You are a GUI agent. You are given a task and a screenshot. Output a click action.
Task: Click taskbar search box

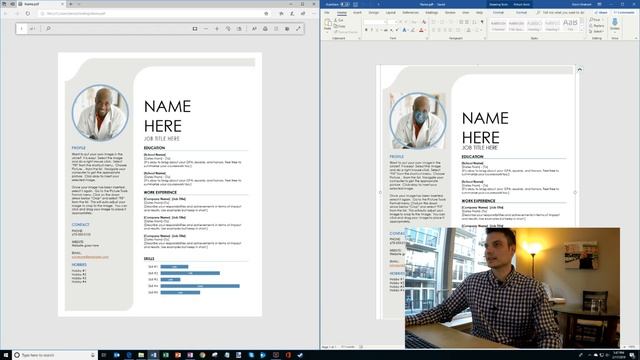pos(55,355)
